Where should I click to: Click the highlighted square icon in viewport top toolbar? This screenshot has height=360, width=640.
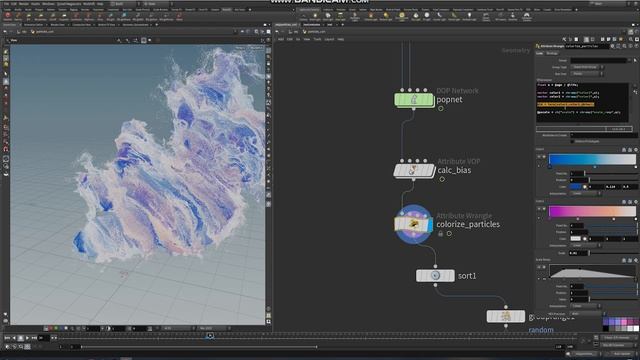[144, 40]
